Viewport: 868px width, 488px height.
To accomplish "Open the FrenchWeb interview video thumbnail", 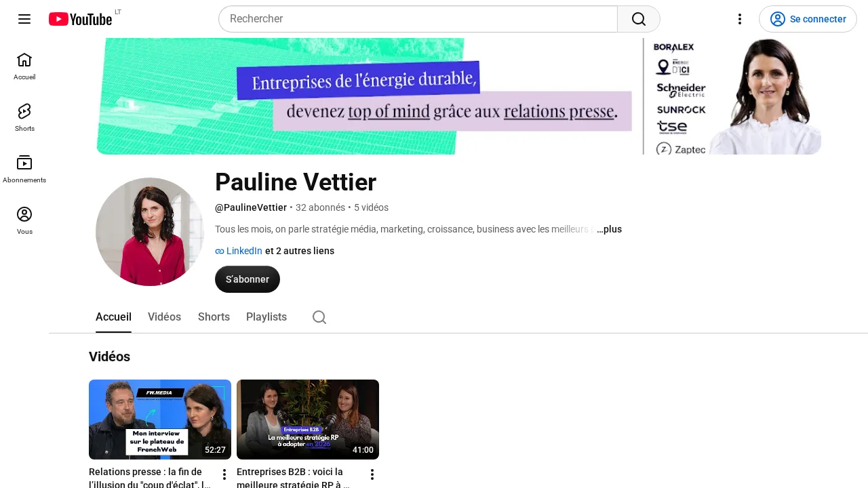I will 160,420.
